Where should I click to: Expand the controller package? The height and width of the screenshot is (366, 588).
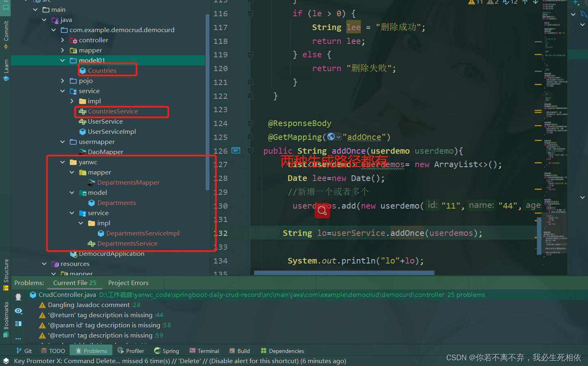[x=62, y=40]
